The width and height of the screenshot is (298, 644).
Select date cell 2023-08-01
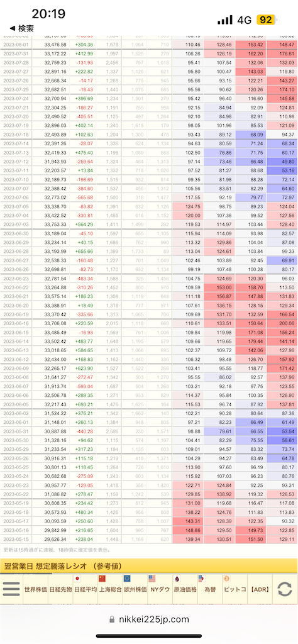[15, 45]
